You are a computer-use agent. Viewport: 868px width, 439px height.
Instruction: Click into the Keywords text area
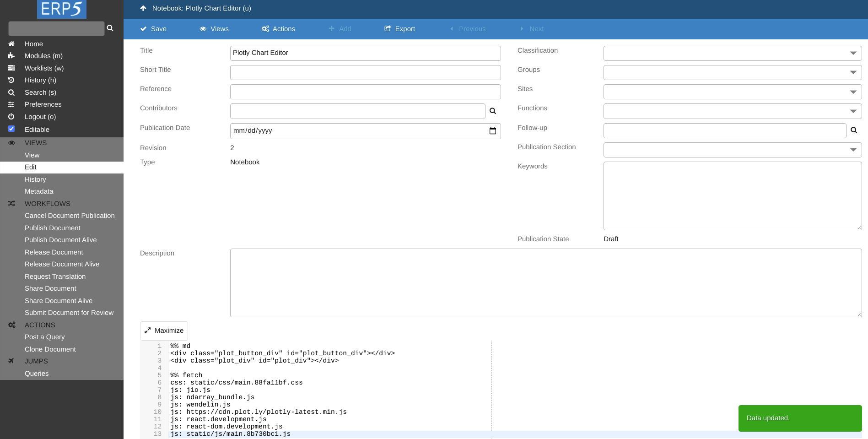(733, 196)
